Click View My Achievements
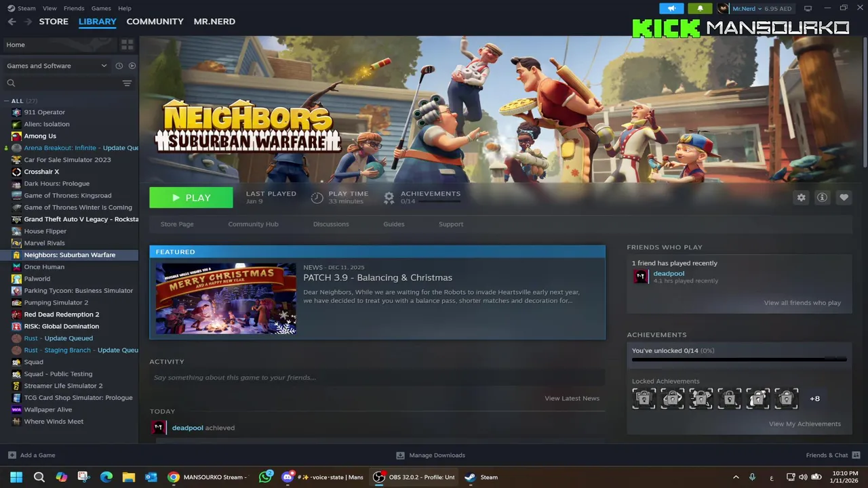 tap(804, 424)
